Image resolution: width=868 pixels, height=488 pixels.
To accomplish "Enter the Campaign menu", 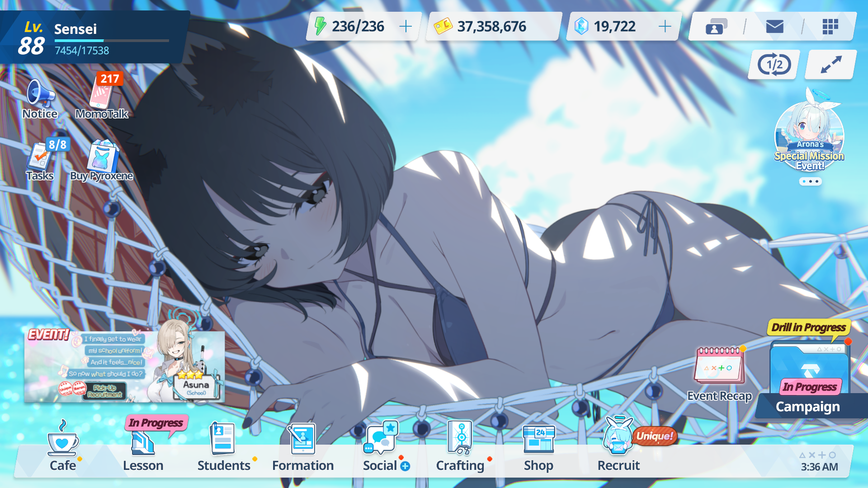I will [x=808, y=380].
